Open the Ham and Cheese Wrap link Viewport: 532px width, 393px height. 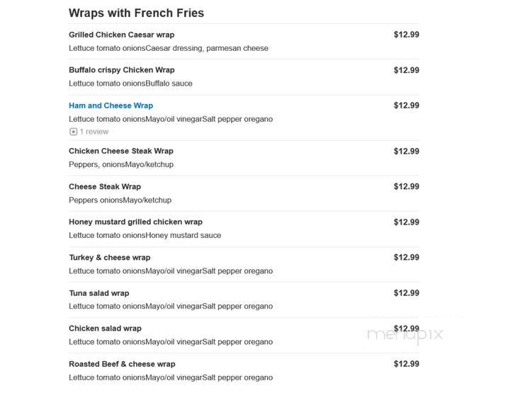coord(111,106)
